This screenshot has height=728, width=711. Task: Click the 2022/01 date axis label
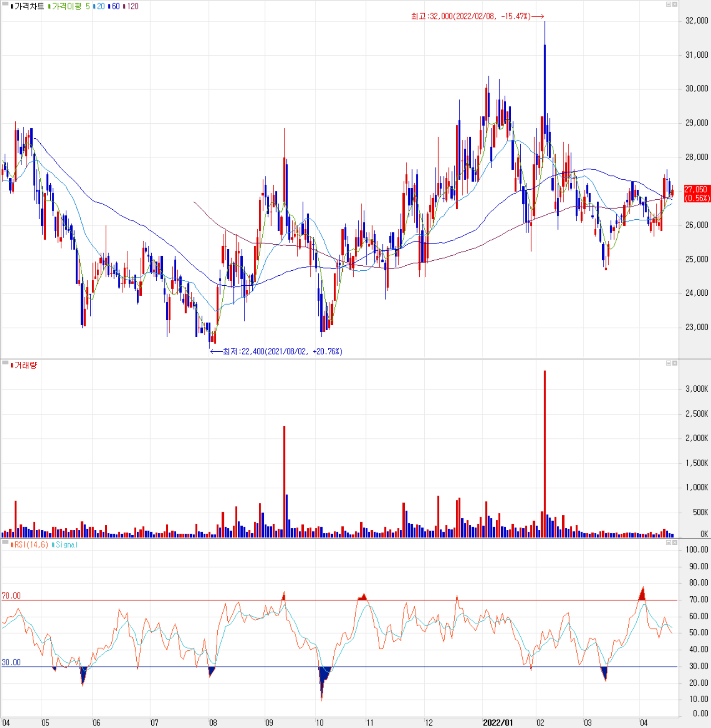(497, 723)
